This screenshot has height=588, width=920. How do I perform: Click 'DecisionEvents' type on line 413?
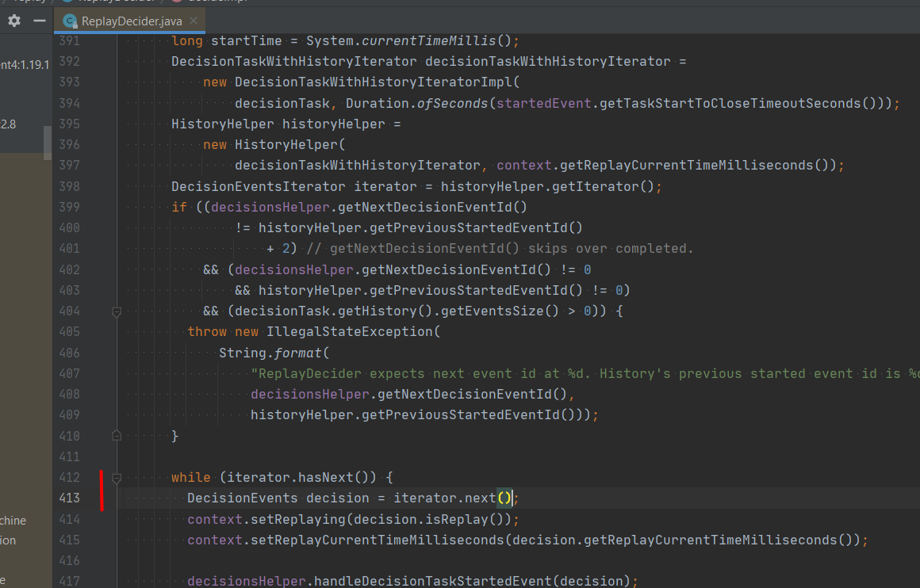coord(243,498)
